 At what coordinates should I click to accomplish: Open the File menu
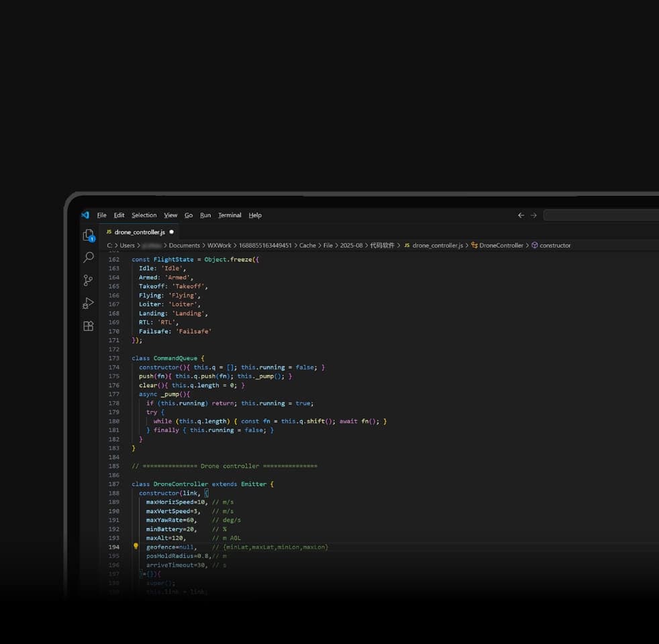tap(102, 215)
